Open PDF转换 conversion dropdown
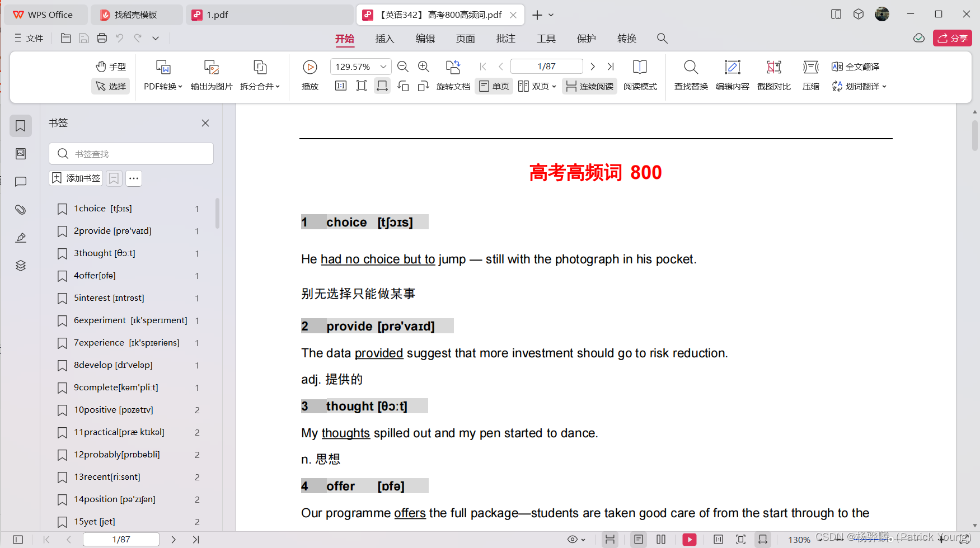Screen dimensions: 980x548 pyautogui.click(x=163, y=75)
